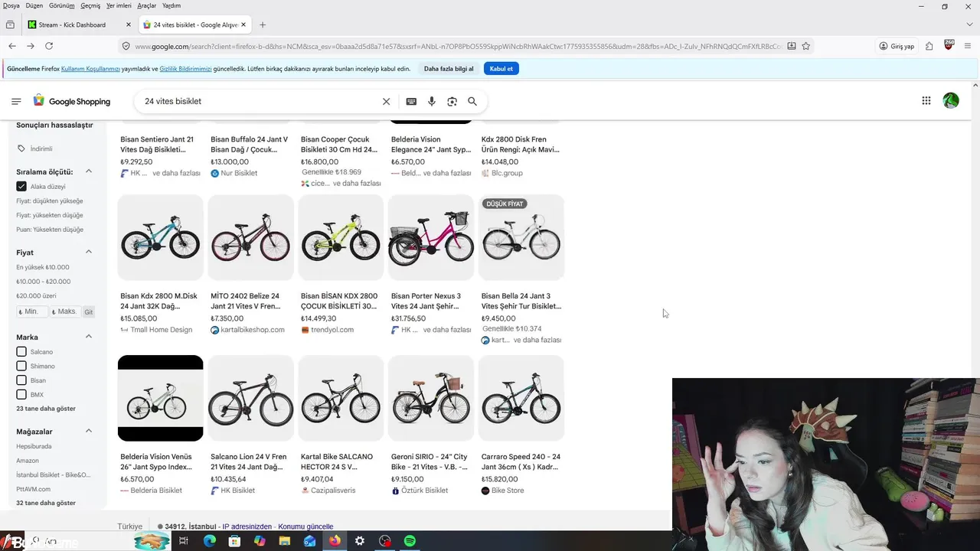980x551 pixels.
Task: Collapse the Marka filter section
Action: 89,337
